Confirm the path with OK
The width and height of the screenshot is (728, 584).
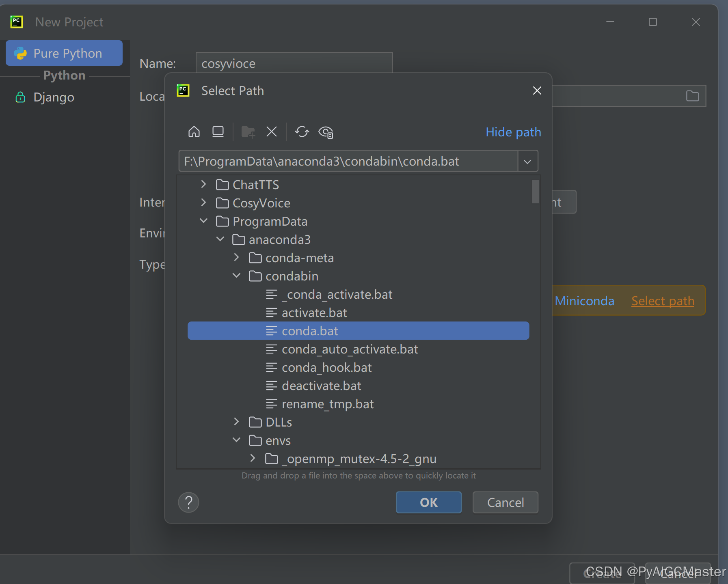(429, 502)
